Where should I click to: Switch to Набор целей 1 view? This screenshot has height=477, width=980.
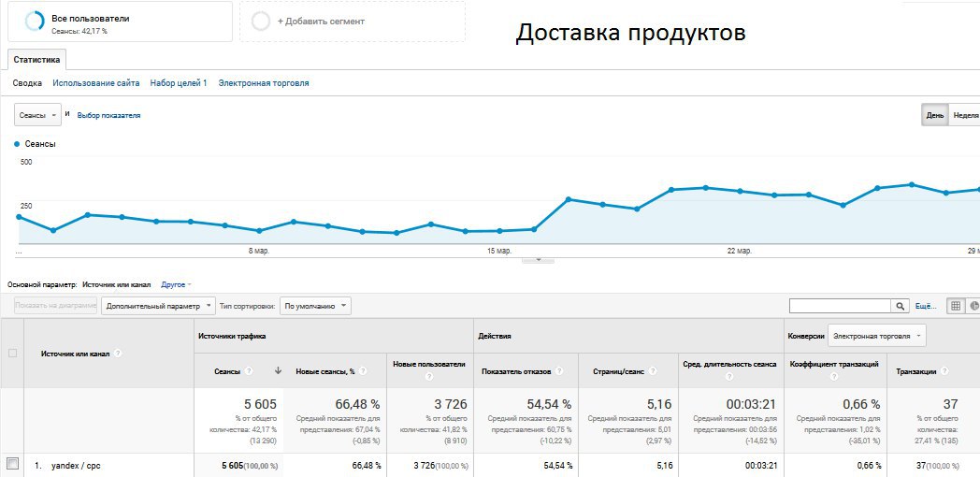(x=179, y=83)
